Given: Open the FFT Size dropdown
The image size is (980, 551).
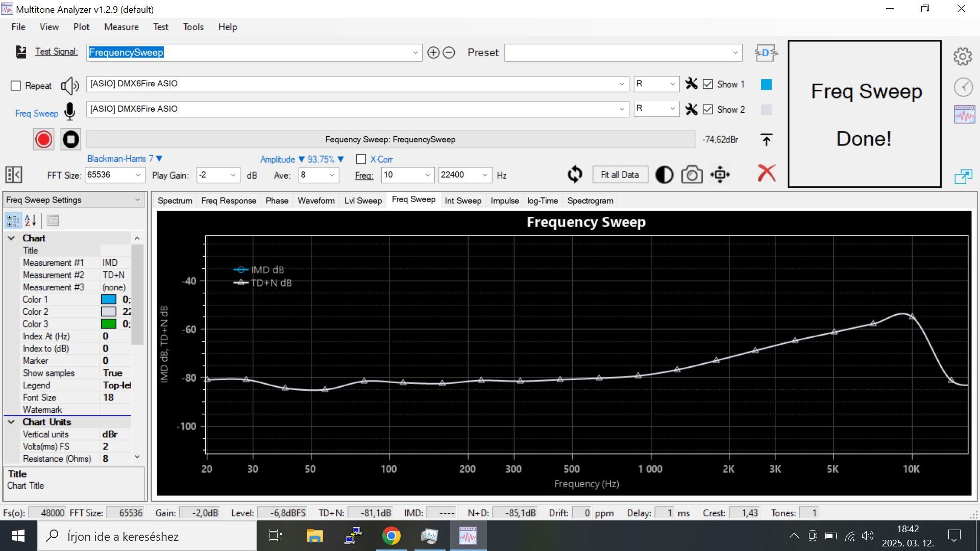Looking at the screenshot, I should pyautogui.click(x=138, y=175).
